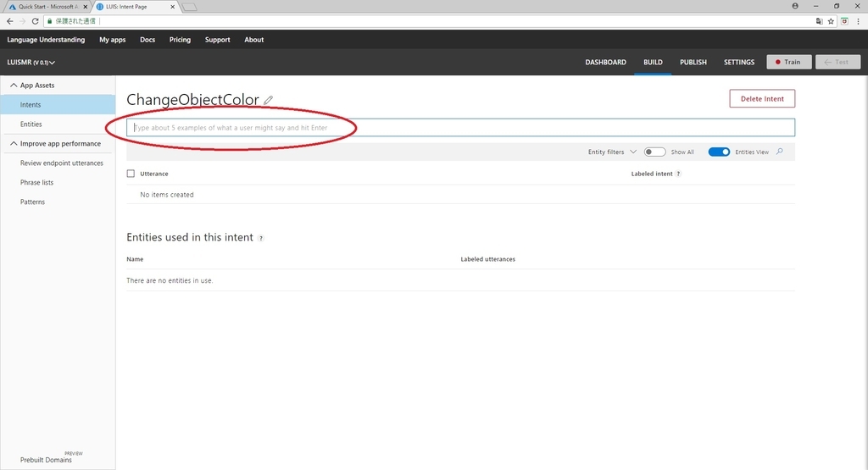Open the shield extension icon in the address bar
The width and height of the screenshot is (868, 470).
tap(844, 21)
